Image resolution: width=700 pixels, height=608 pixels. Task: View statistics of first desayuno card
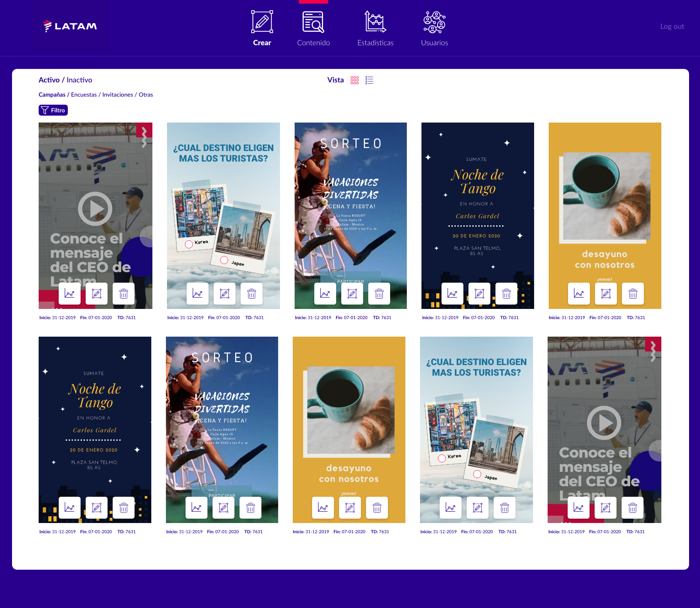[579, 294]
